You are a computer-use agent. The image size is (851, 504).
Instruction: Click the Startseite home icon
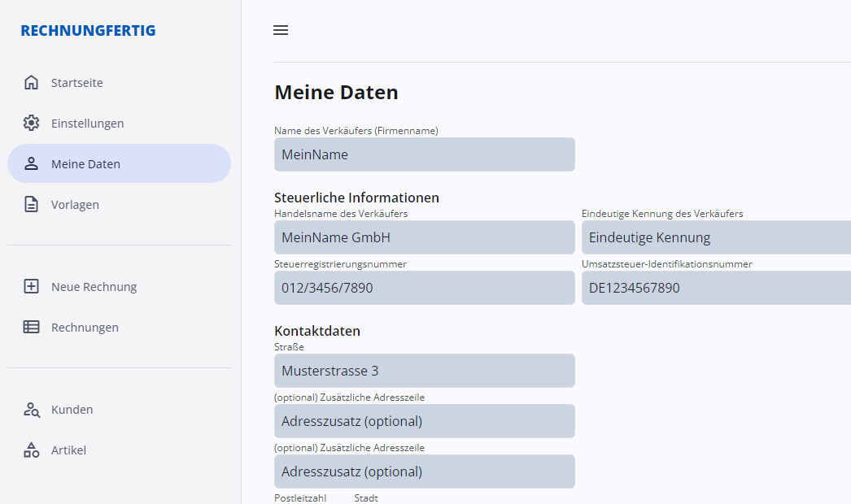31,82
